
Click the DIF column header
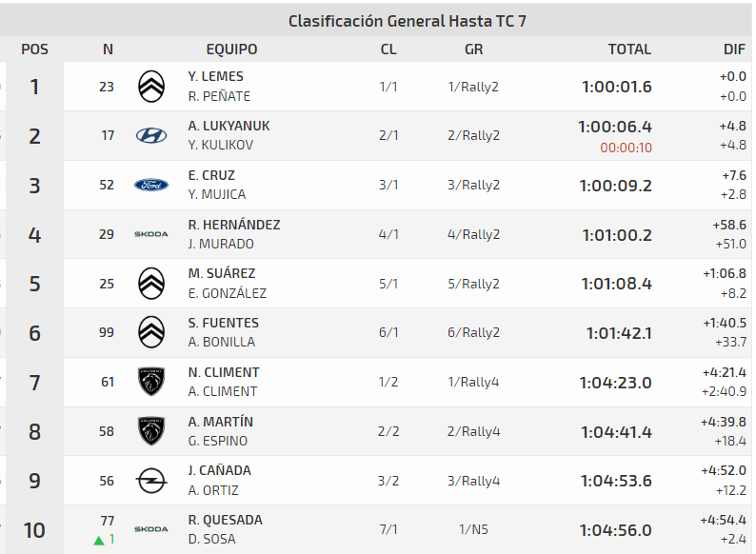(734, 49)
